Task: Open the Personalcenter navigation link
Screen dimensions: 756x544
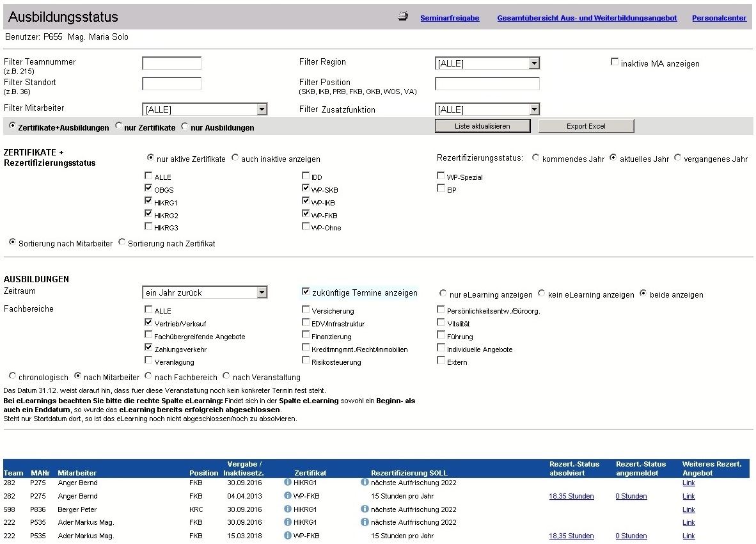Action: [x=719, y=18]
